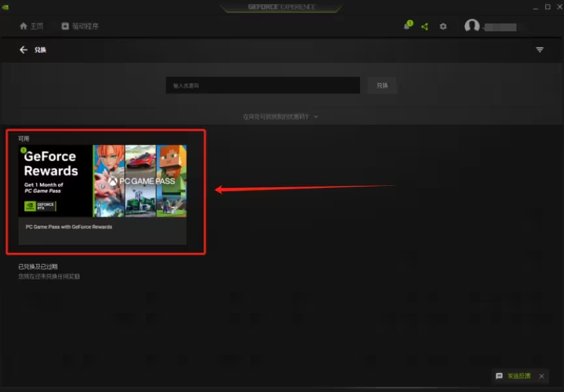The width and height of the screenshot is (564, 392).
Task: Click the 您现在还未兑换任何奖励 message
Action: 49,277
